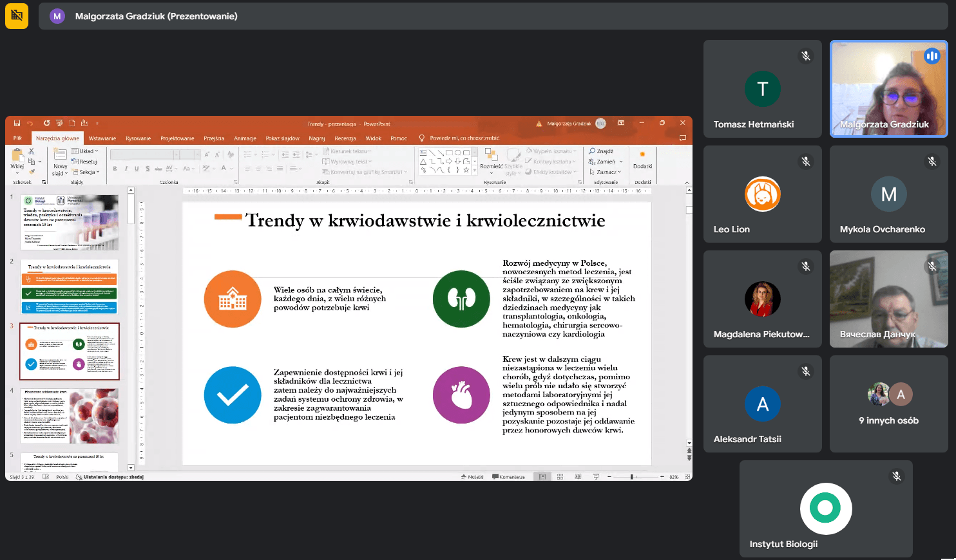Image resolution: width=956 pixels, height=560 pixels.
Task: Click the Clear Formatting icon
Action: pyautogui.click(x=231, y=154)
